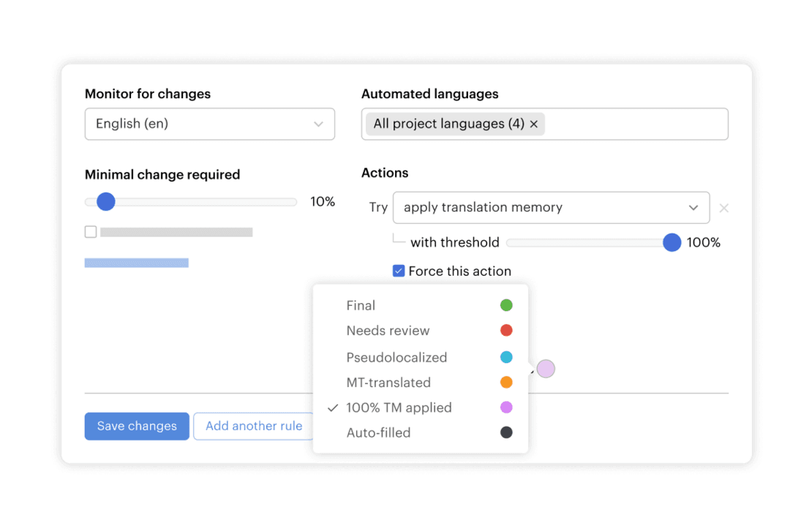Pick the Auto-filled menu option

(378, 433)
